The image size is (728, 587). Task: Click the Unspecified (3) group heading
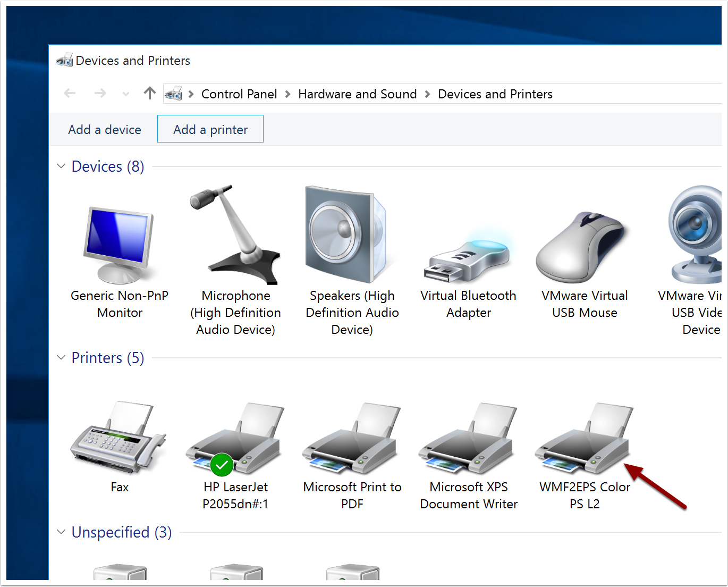(x=122, y=532)
